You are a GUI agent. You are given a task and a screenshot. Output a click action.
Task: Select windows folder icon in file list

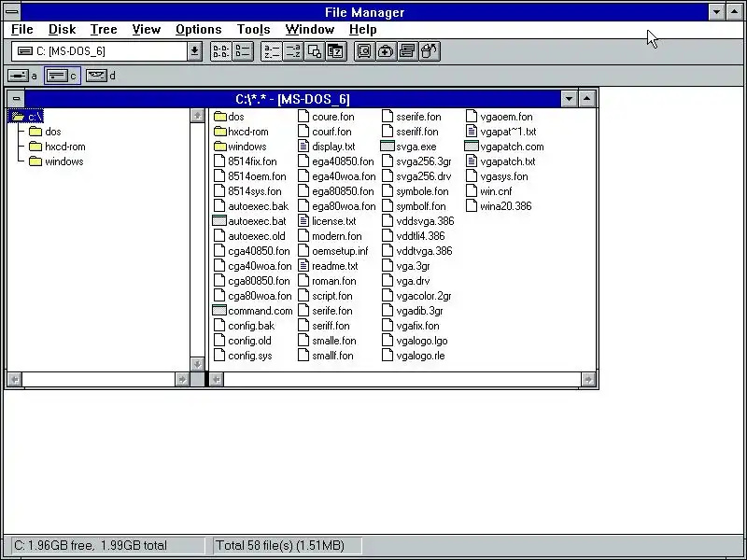tap(219, 147)
